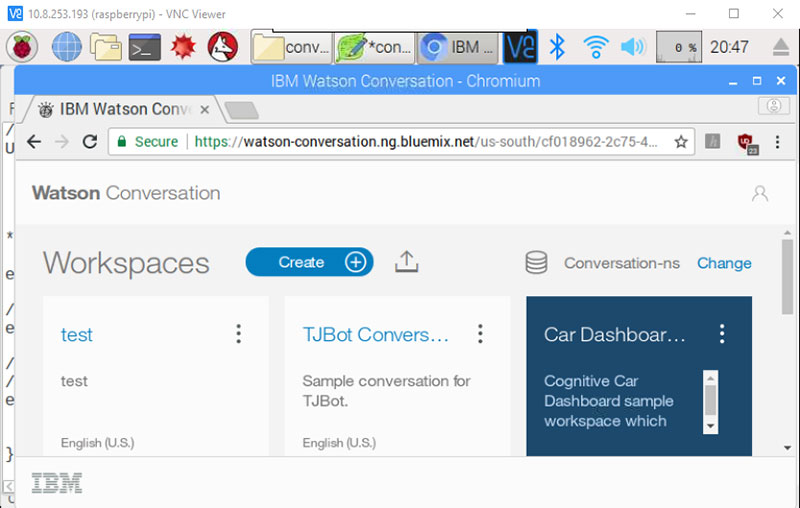Click the IBM logo in footer
800x508 pixels.
tap(57, 483)
